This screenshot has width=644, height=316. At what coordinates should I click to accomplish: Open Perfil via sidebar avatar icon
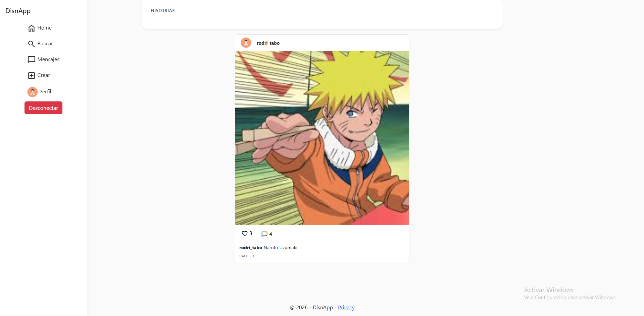tap(33, 92)
